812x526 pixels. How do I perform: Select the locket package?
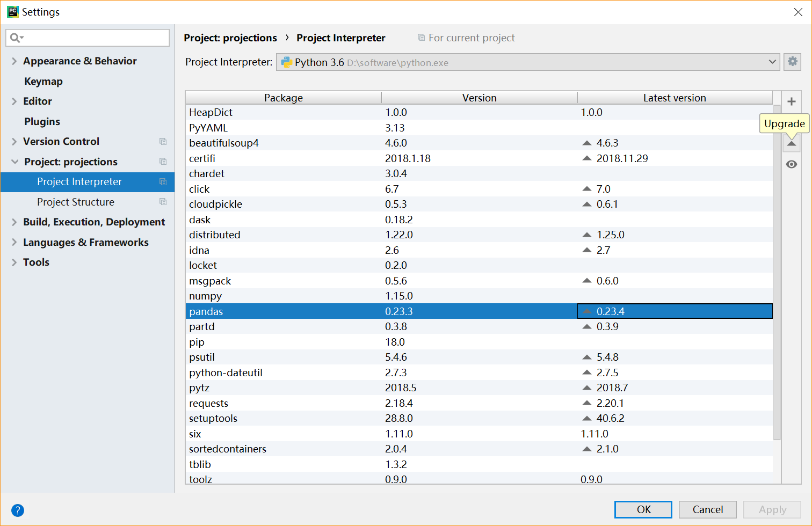pos(479,265)
